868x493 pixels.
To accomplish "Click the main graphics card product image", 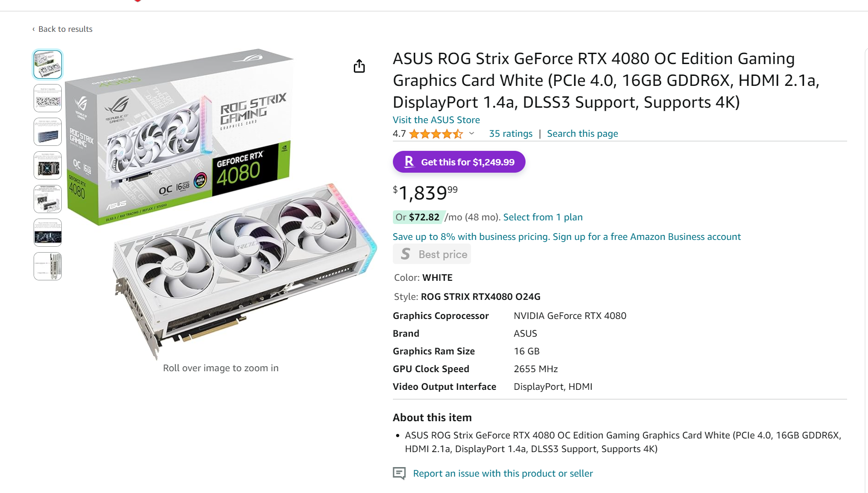I will coord(221,204).
